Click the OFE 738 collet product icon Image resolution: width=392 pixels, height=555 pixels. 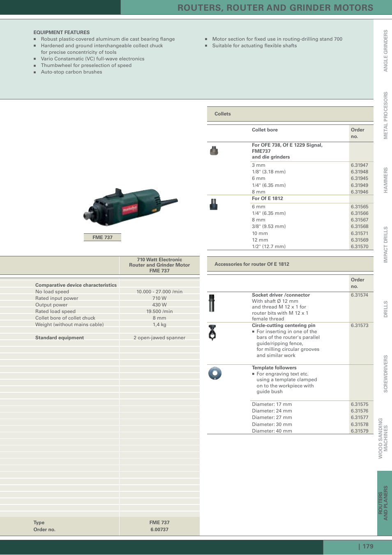214,151
